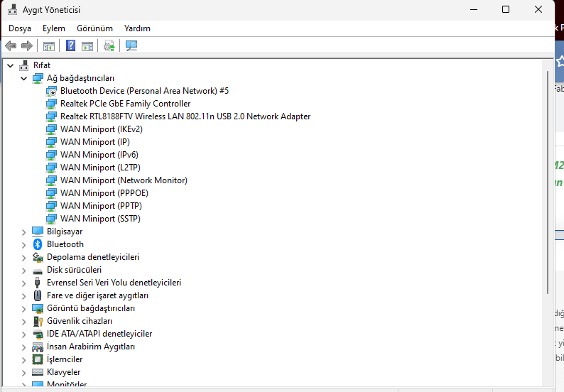Image resolution: width=564 pixels, height=392 pixels.
Task: Collapse the Rıfat root node
Action: (x=11, y=65)
